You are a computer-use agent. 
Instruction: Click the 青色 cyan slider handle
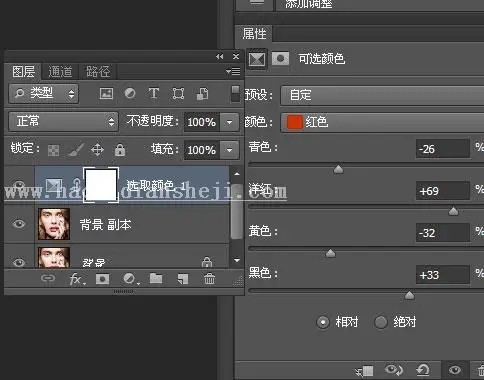(338, 169)
